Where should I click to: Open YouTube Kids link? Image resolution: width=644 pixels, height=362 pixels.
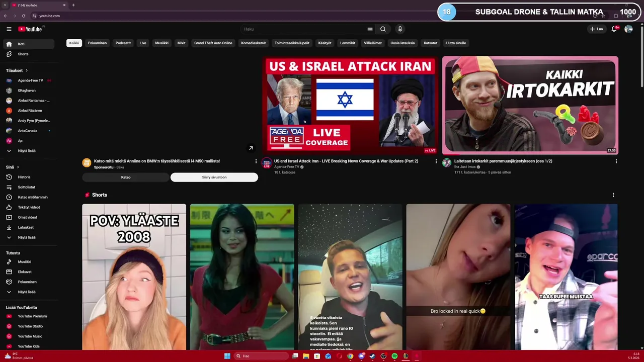[x=28, y=346]
